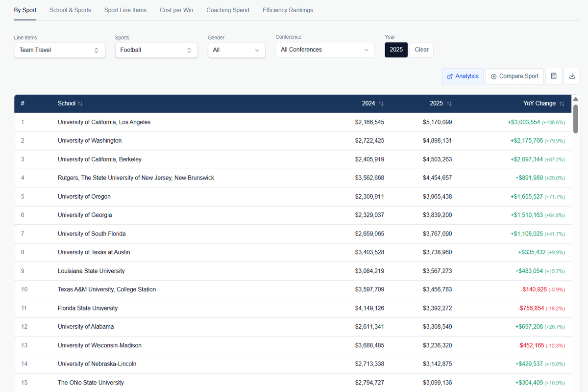Click LSU YoY change +$483,054

(529, 271)
